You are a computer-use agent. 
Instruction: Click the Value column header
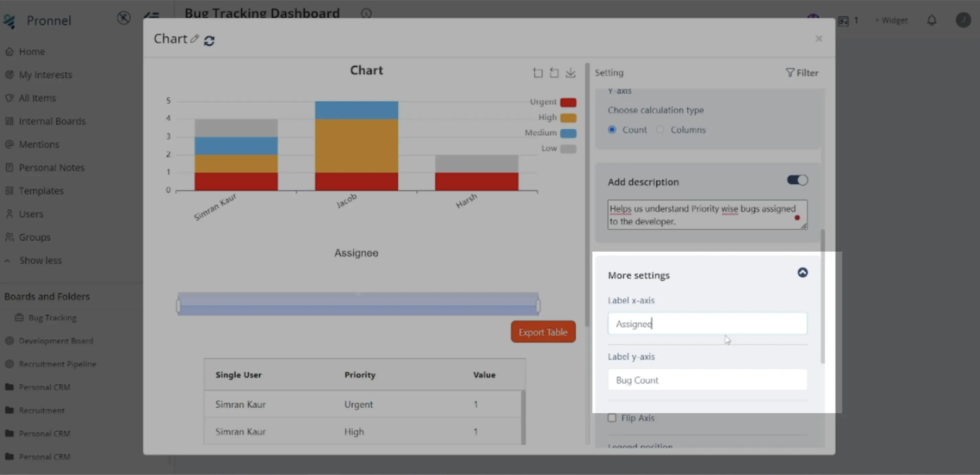pos(484,375)
